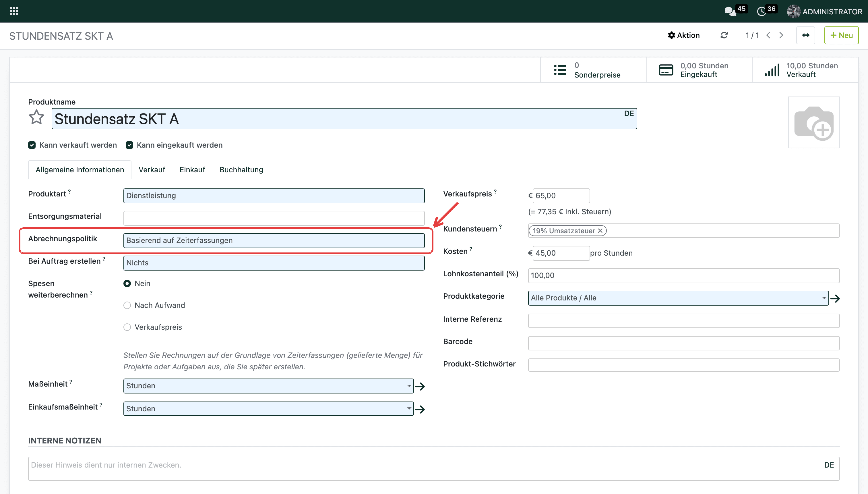Click the Neu button

click(x=841, y=35)
